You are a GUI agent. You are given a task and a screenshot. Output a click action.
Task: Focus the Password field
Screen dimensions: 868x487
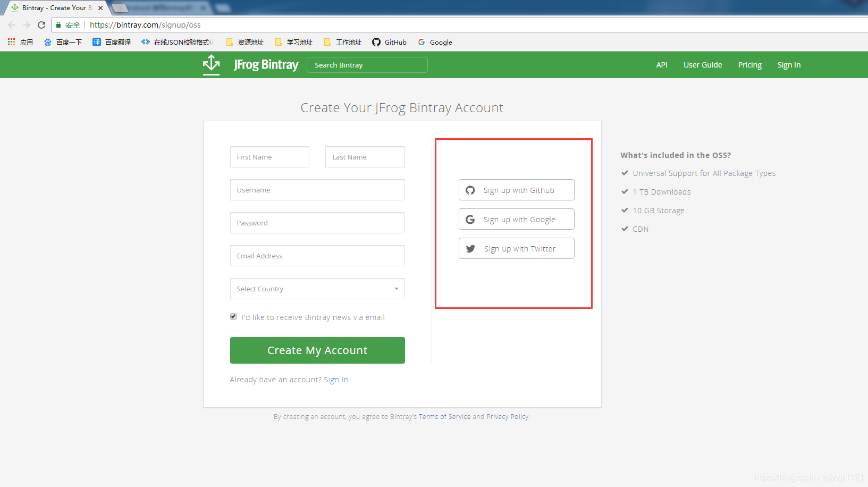point(317,223)
